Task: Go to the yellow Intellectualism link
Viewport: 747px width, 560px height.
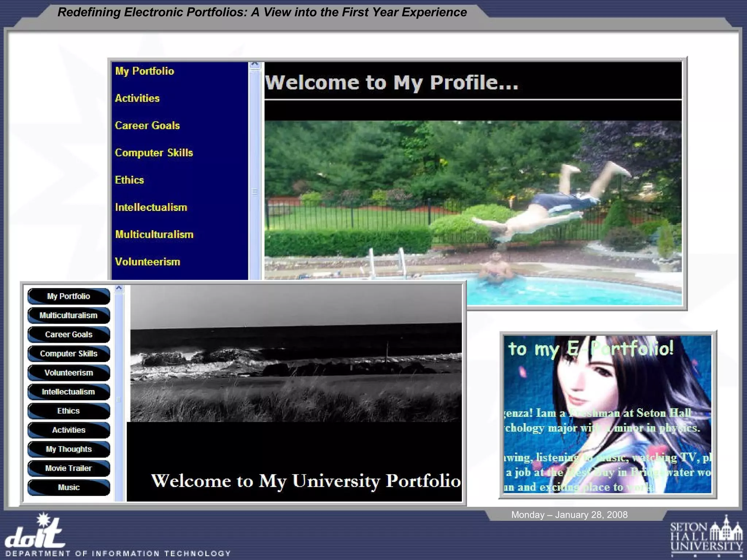Action: click(x=151, y=207)
